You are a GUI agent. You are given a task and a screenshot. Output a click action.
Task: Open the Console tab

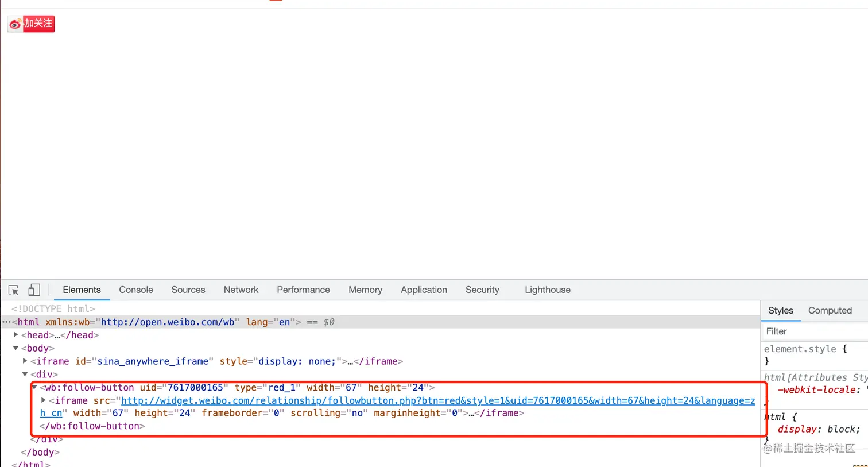pyautogui.click(x=136, y=290)
